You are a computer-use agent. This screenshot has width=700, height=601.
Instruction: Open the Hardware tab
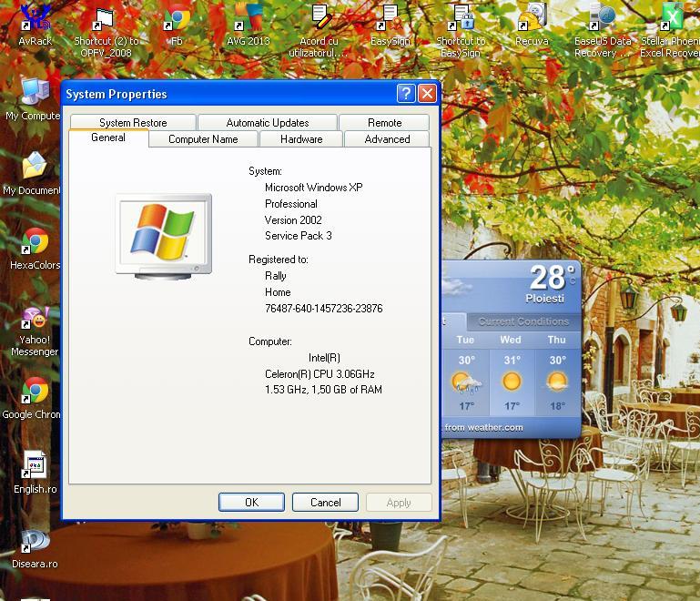click(301, 138)
